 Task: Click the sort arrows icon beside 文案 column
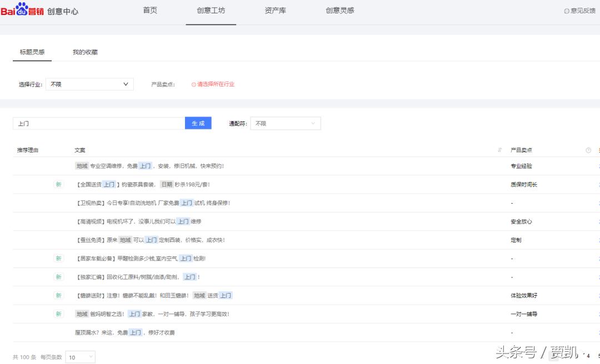click(x=499, y=150)
